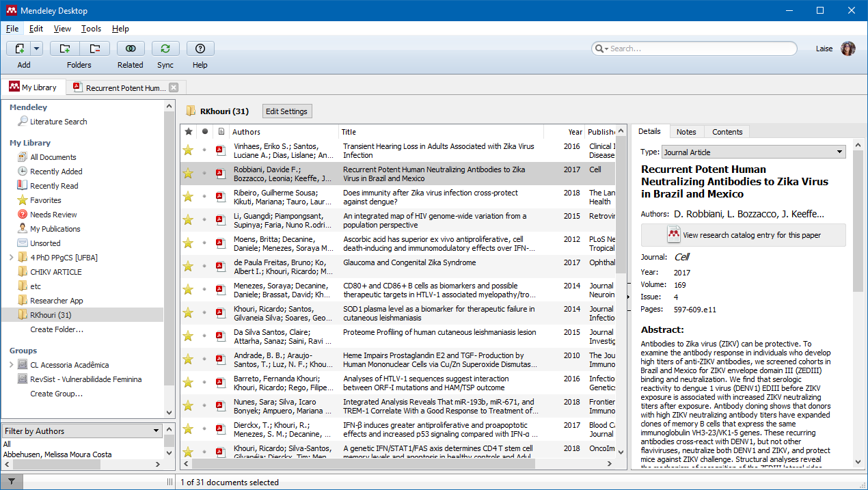
Task: Open the File menu
Action: 12,29
